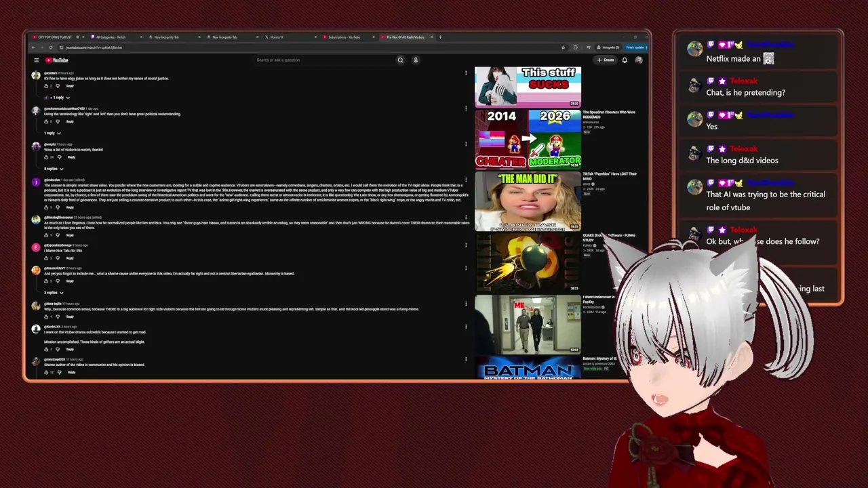The width and height of the screenshot is (868, 488).
Task: Open the Batman 'Mystery of the Batwoman' thumbnail
Action: 528,368
